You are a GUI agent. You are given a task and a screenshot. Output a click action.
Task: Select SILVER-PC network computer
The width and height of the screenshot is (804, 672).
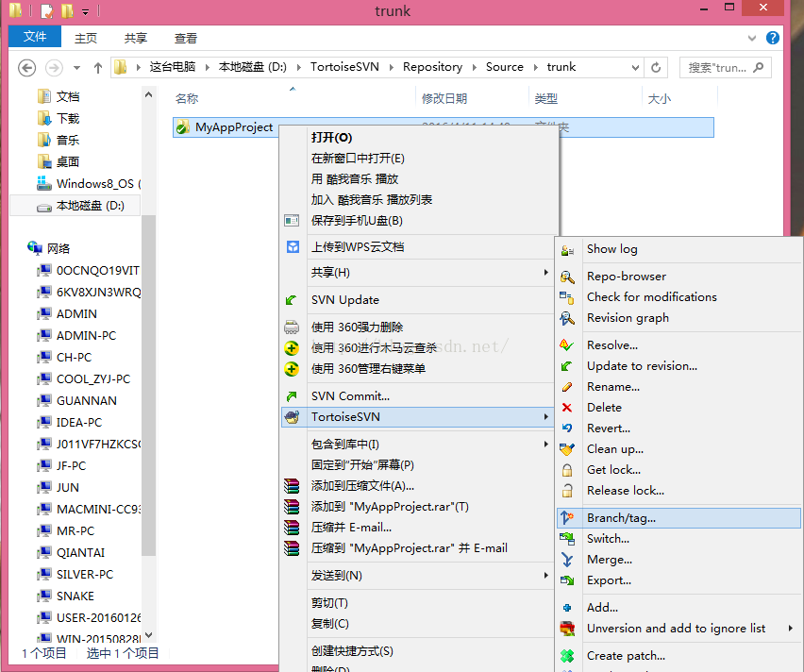[85, 575]
